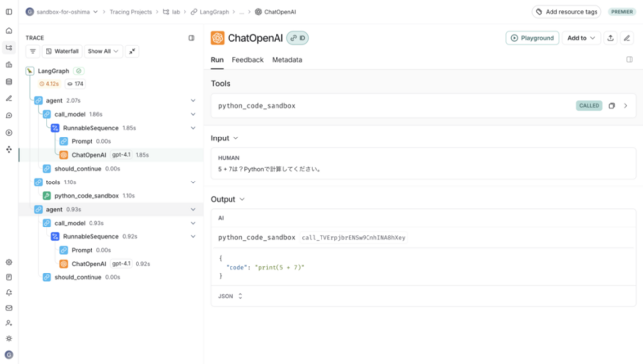Copy the python_code_sandbox tool definition

click(x=612, y=106)
